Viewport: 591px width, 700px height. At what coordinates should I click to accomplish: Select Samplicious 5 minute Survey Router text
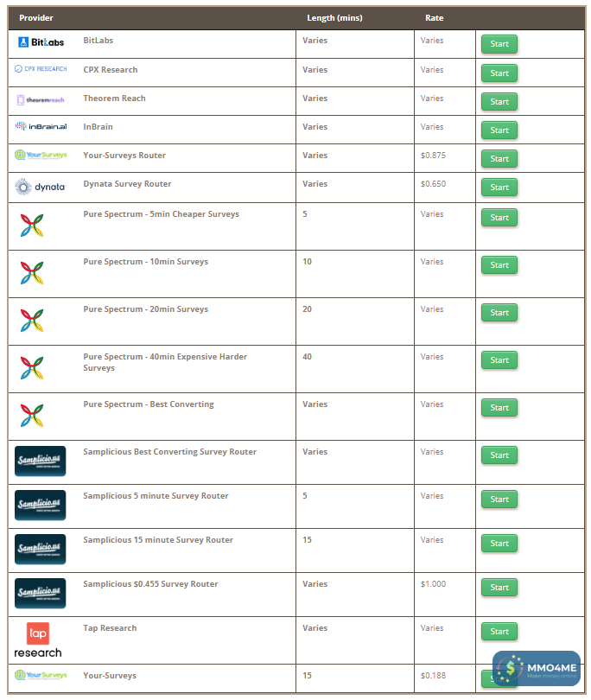point(156,496)
